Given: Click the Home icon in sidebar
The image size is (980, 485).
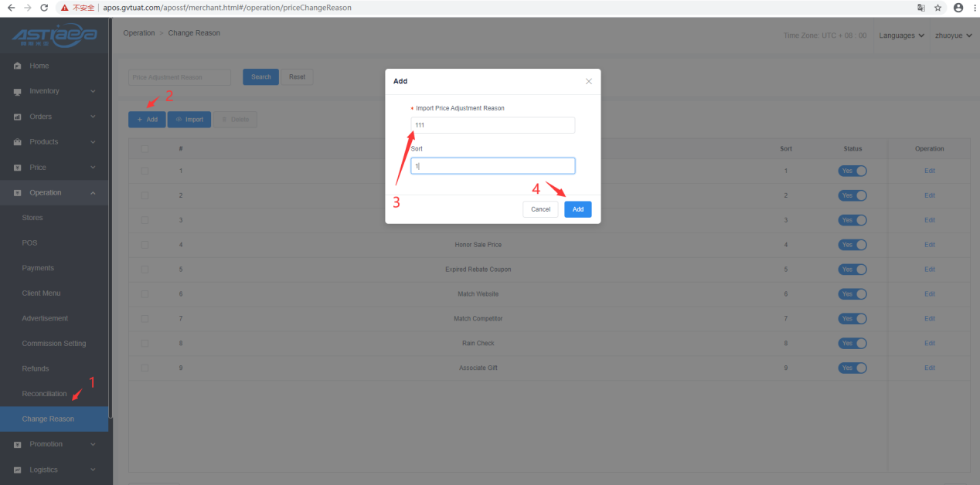Looking at the screenshot, I should tap(17, 66).
